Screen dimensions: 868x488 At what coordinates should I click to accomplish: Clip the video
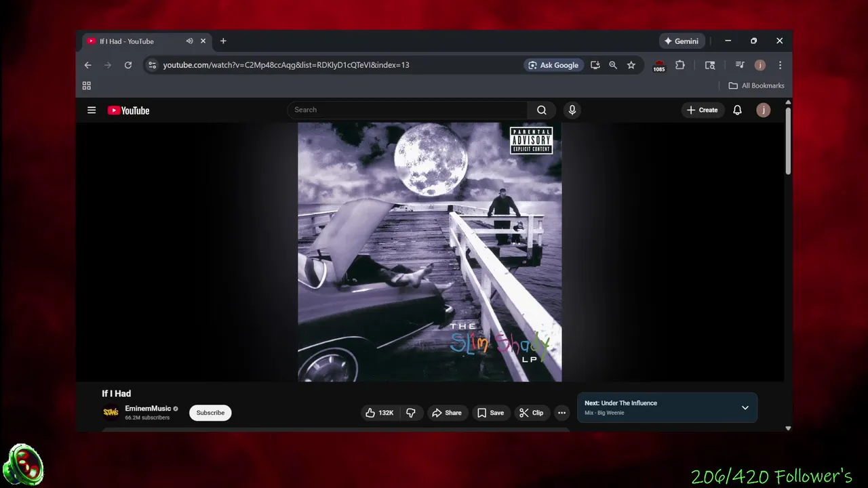point(531,413)
